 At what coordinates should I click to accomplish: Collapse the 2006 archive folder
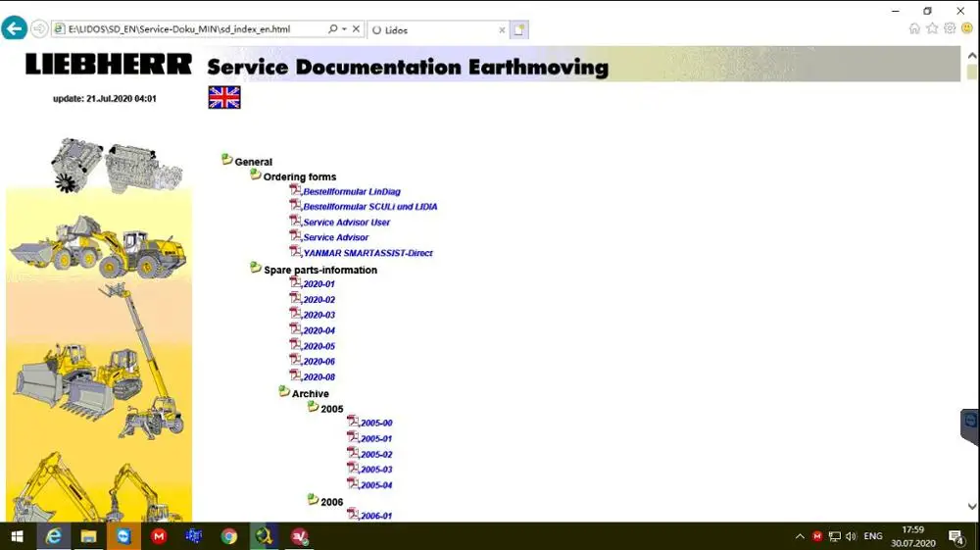314,500
